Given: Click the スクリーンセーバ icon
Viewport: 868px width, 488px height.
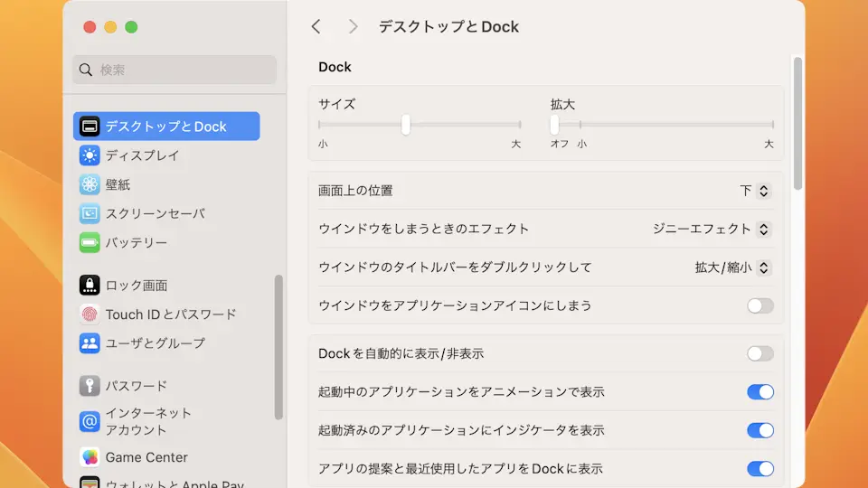Looking at the screenshot, I should (x=89, y=214).
